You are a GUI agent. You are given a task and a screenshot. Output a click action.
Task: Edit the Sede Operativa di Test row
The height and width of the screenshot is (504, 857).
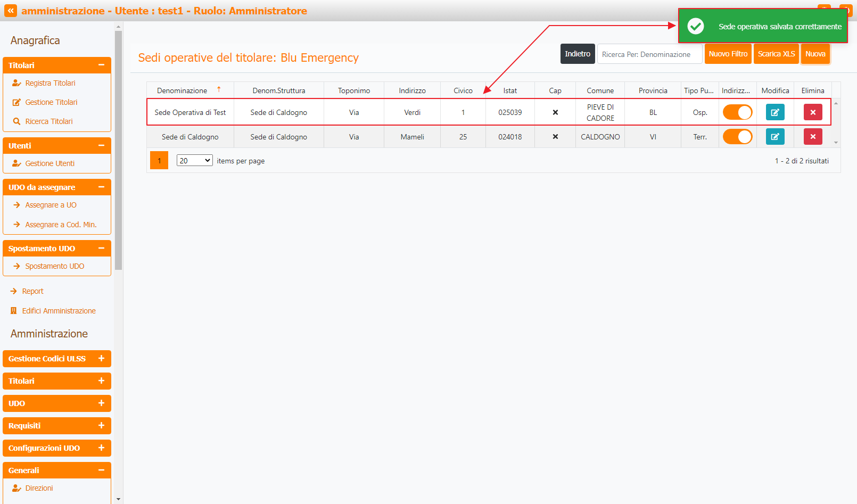point(775,112)
